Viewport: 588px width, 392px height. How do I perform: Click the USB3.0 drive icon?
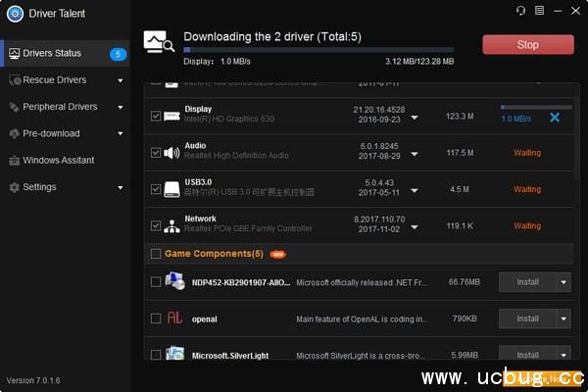(x=171, y=189)
